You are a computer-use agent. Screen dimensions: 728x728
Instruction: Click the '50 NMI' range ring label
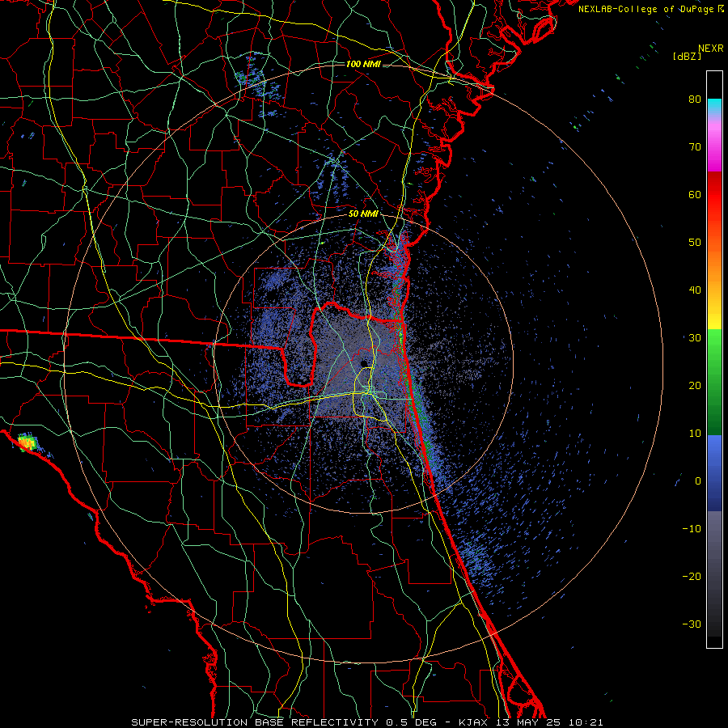363,214
